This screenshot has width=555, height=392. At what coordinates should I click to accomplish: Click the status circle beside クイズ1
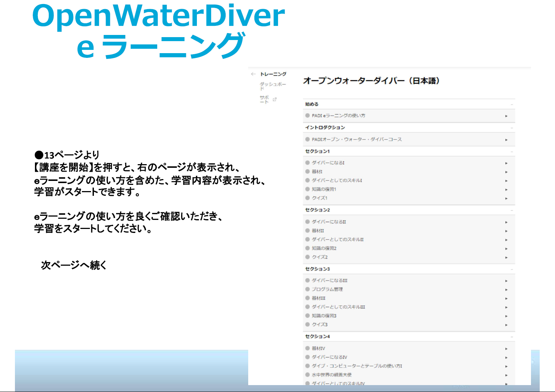(308, 198)
